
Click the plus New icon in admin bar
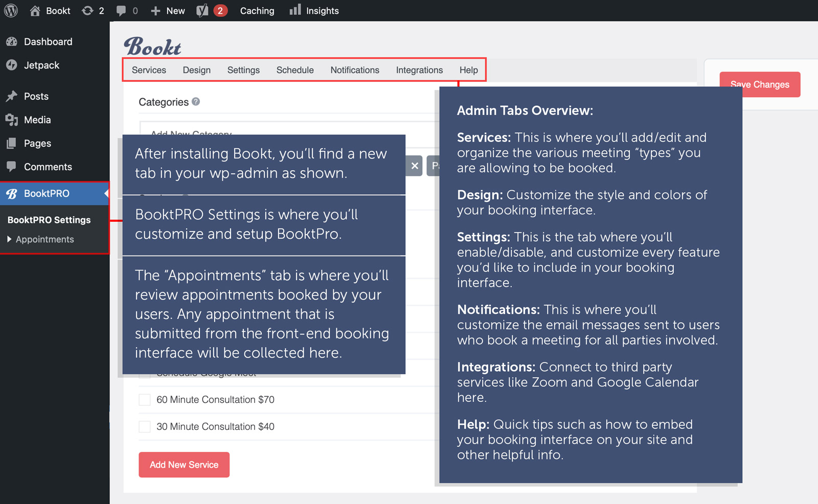click(155, 11)
